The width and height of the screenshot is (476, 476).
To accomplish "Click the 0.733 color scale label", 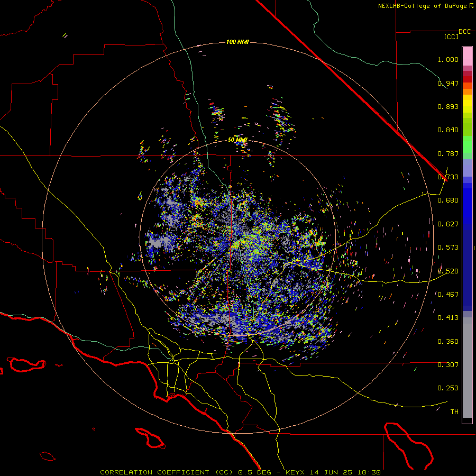I will (448, 177).
